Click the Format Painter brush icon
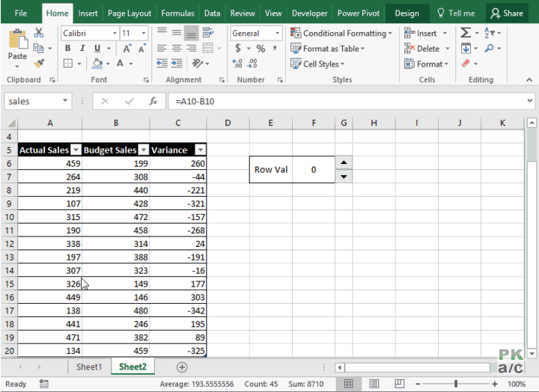Image resolution: width=539 pixels, height=392 pixels. [x=39, y=64]
